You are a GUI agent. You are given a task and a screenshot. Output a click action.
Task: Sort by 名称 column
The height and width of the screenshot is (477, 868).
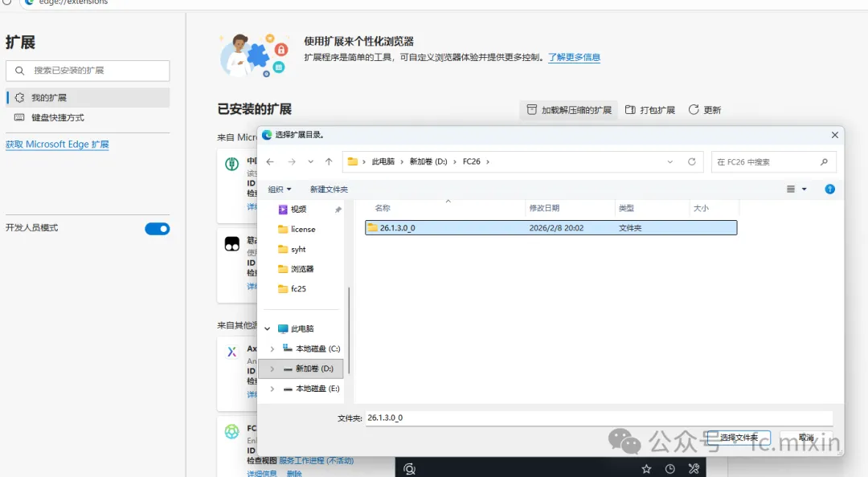[383, 208]
